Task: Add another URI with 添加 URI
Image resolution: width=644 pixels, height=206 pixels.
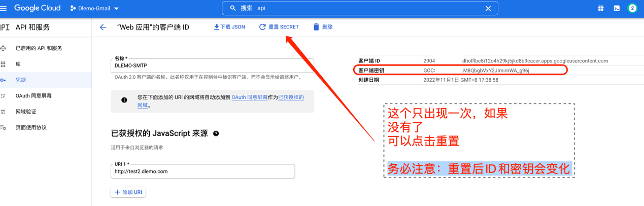Action: (x=128, y=192)
